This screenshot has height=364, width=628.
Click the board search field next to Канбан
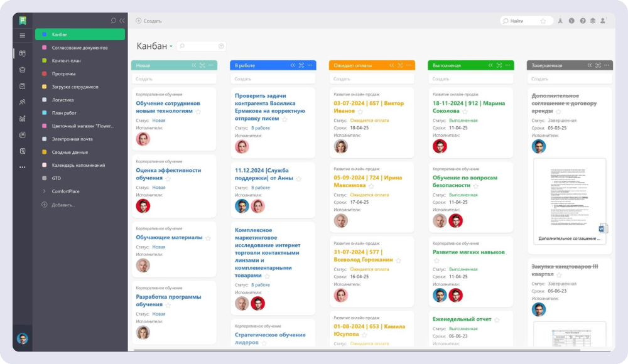tap(201, 46)
